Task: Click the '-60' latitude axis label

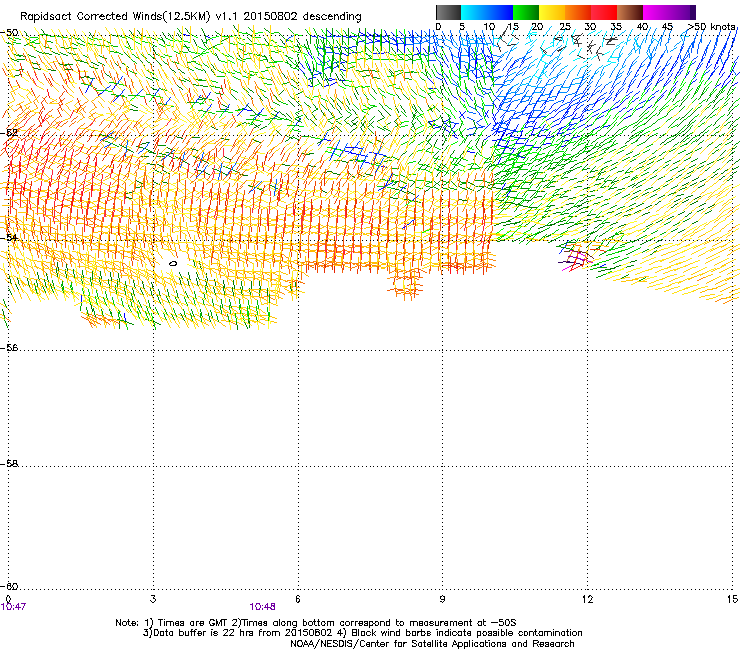Action: pos(9,586)
